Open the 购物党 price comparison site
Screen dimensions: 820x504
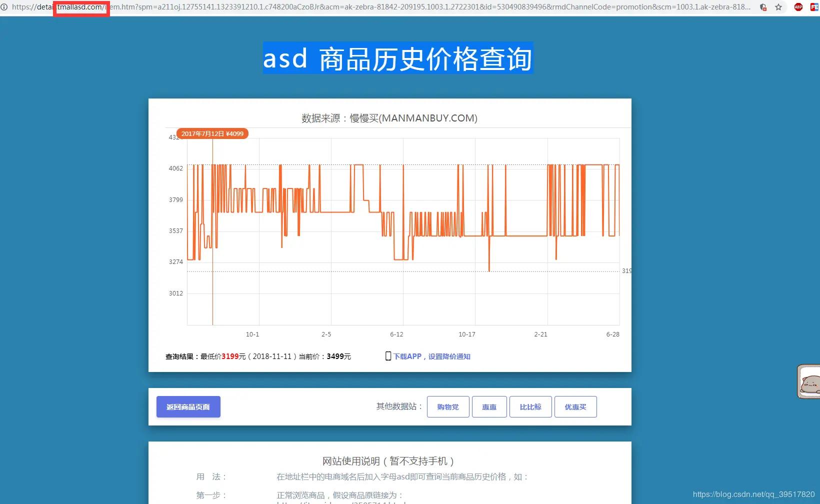tap(447, 406)
